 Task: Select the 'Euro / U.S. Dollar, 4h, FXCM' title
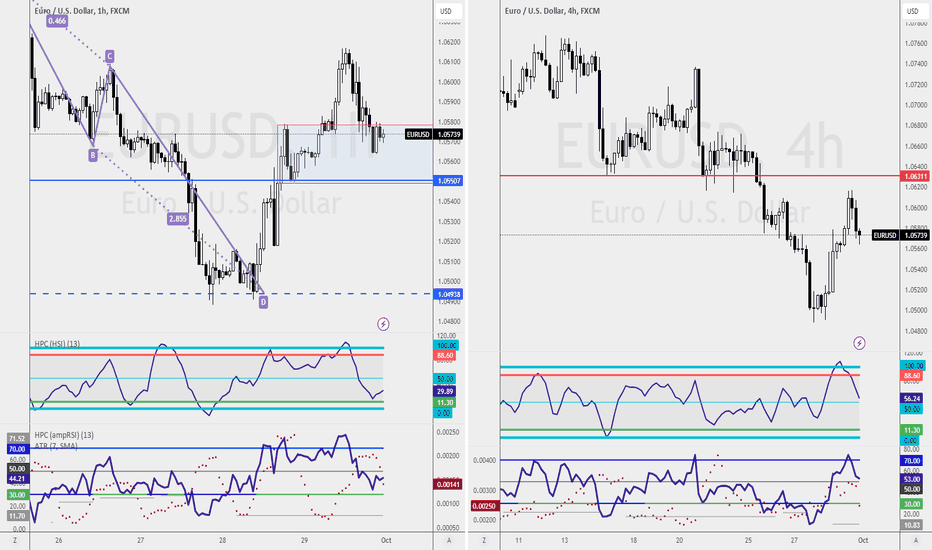tap(552, 11)
